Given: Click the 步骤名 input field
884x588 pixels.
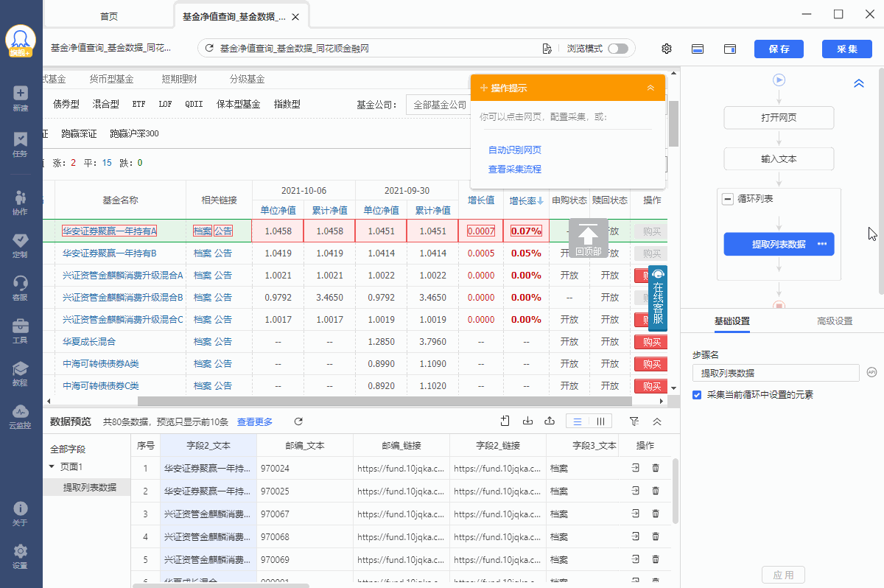Looking at the screenshot, I should click(776, 373).
